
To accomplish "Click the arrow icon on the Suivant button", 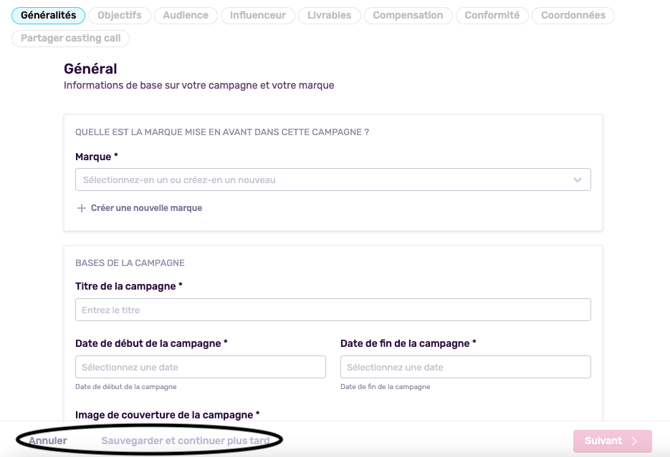I will point(635,441).
